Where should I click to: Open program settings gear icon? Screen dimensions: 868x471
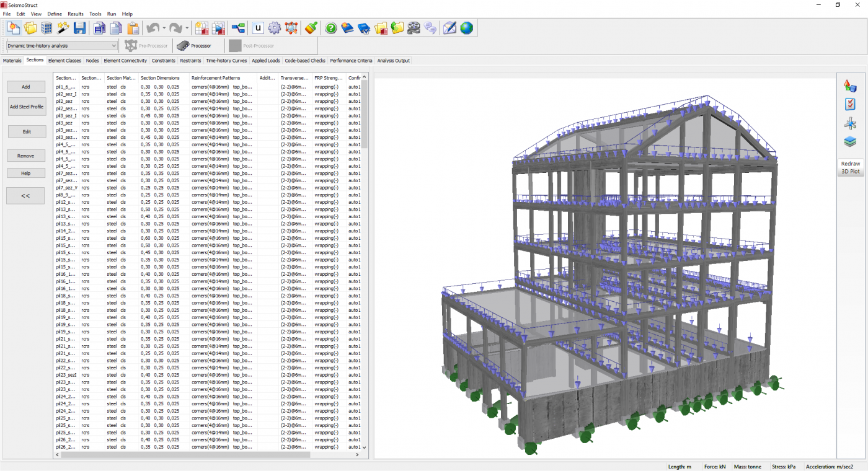(x=275, y=28)
